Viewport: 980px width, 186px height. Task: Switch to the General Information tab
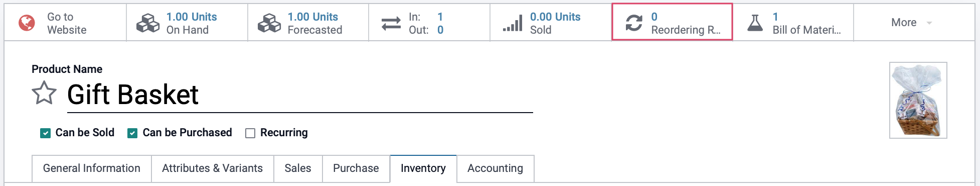[92, 168]
